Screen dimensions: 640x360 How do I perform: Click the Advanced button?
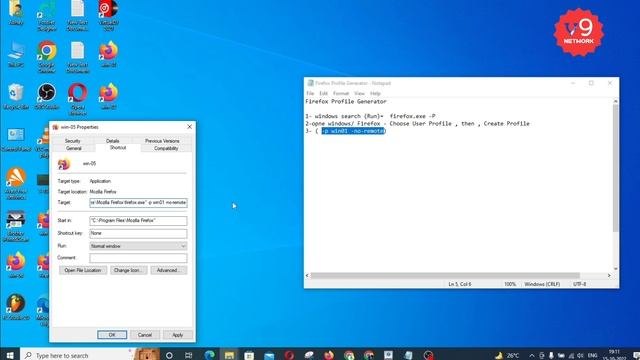click(x=169, y=270)
